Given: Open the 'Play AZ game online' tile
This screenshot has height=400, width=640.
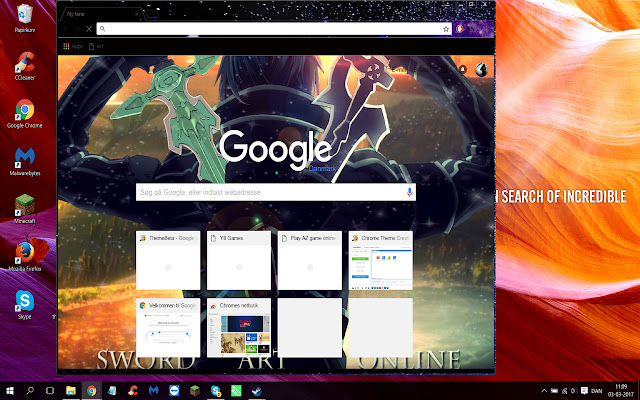Looking at the screenshot, I should click(x=310, y=260).
